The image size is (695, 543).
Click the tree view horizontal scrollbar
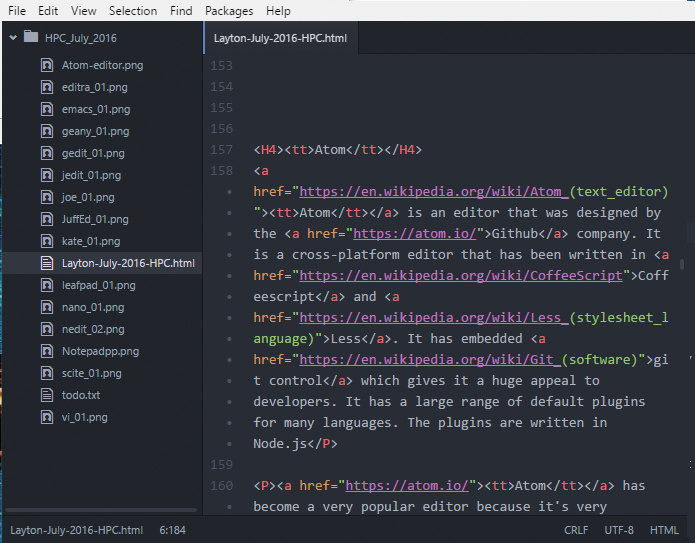(x=101, y=510)
